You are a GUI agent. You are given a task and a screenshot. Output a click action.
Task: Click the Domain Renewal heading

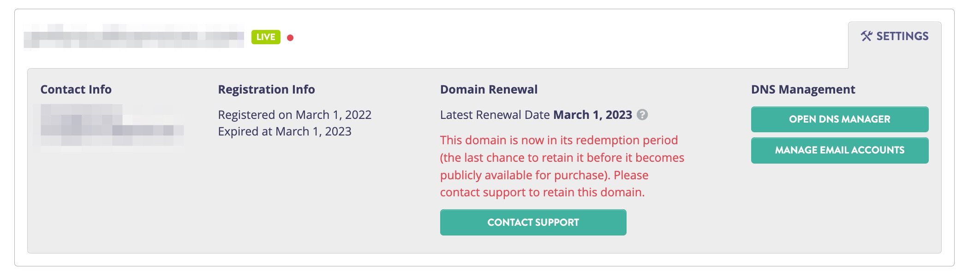pyautogui.click(x=489, y=89)
